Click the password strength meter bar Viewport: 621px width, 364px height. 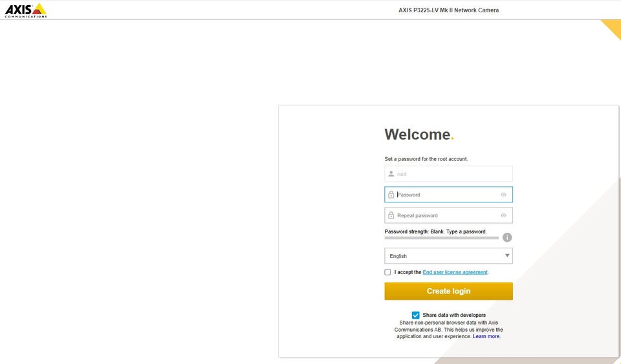(442, 238)
